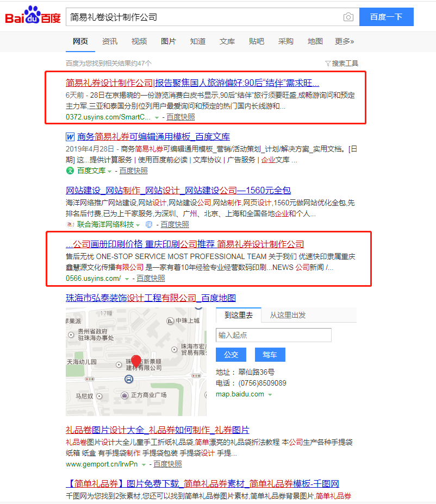Open result 公司画册印刷价格 重庆印刷公司推荐

click(x=185, y=244)
